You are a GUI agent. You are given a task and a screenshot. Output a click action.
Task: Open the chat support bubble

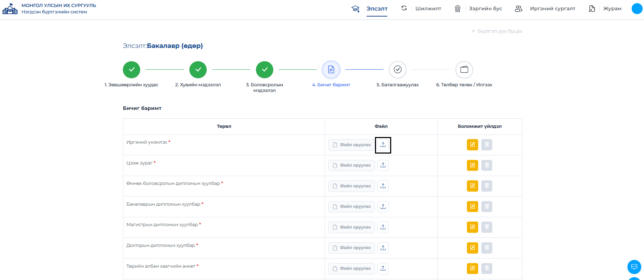634,267
